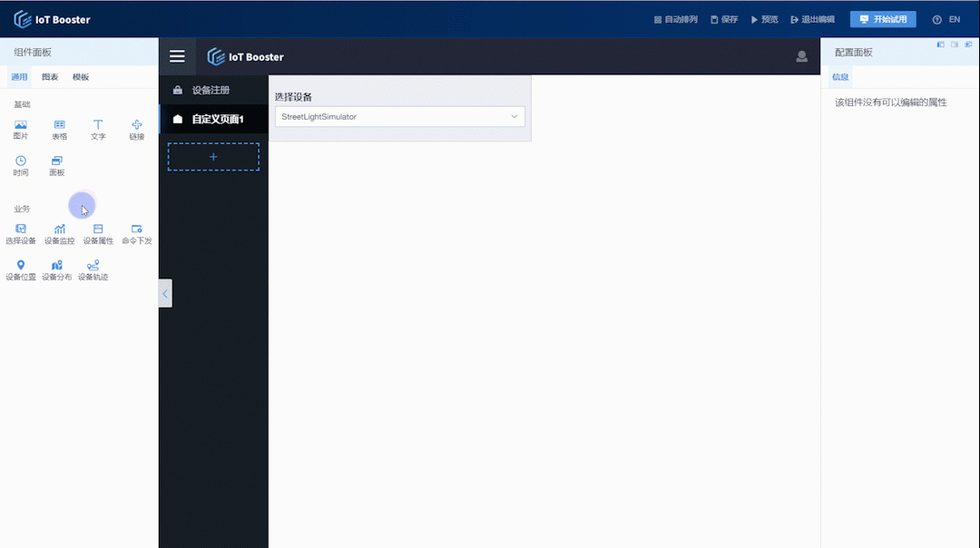Click the user avatar icon
980x548 pixels.
801,56
